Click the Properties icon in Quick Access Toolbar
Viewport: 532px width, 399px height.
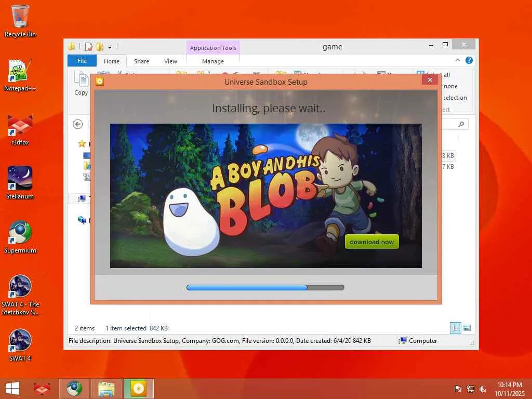click(88, 46)
